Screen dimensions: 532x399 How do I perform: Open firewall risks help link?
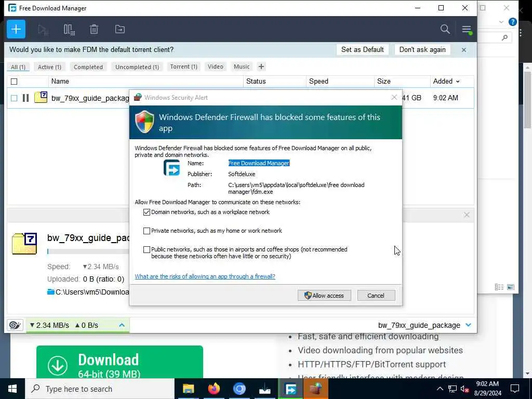click(205, 276)
